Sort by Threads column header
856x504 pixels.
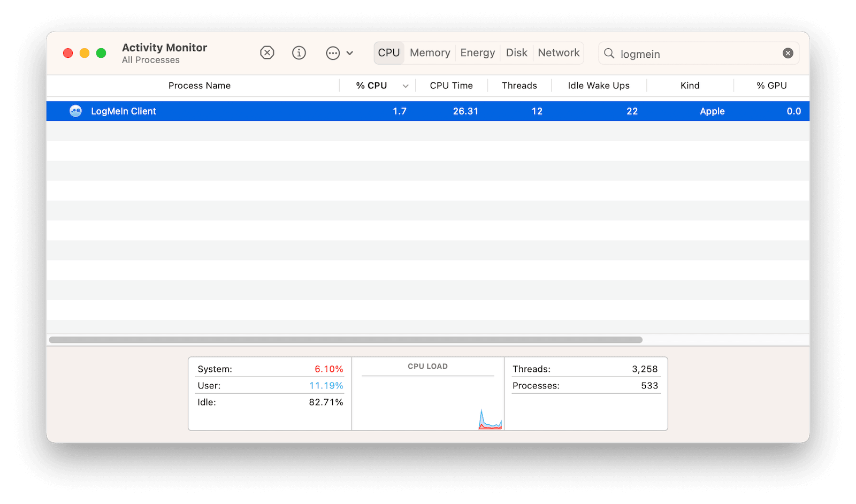519,86
